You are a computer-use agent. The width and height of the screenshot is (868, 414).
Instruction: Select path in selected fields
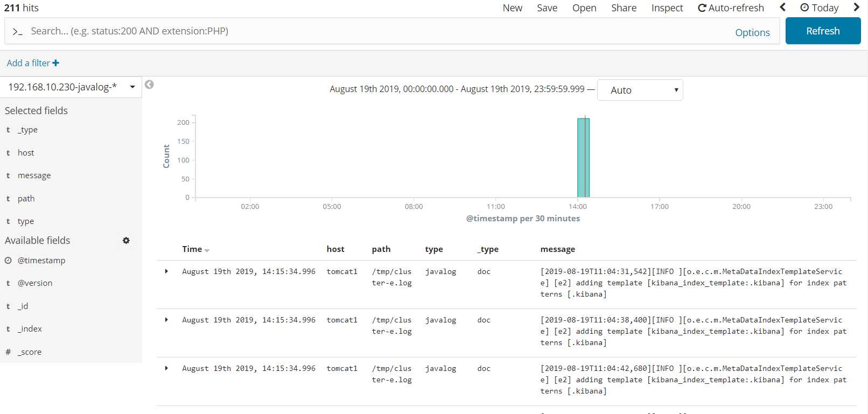click(26, 199)
